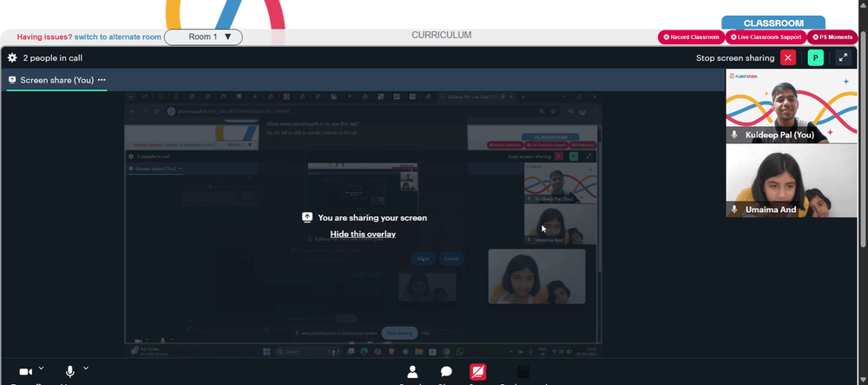Open the Room 1 dropdown
Image resolution: width=868 pixels, height=385 pixels.
pyautogui.click(x=203, y=37)
